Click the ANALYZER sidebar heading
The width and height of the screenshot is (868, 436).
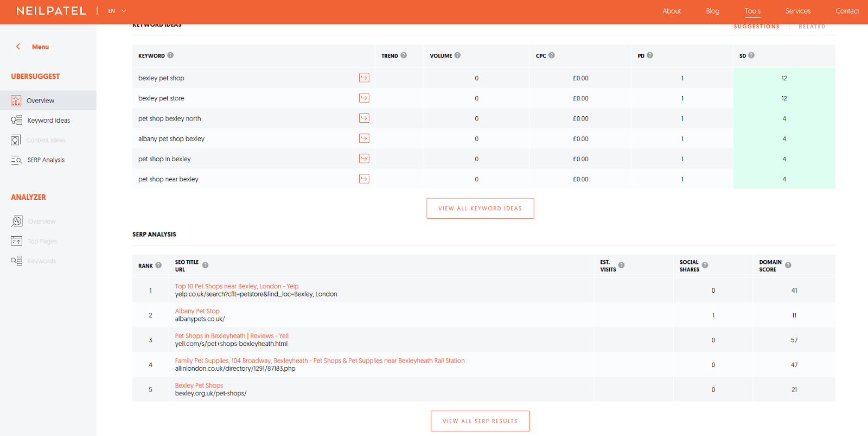[28, 197]
